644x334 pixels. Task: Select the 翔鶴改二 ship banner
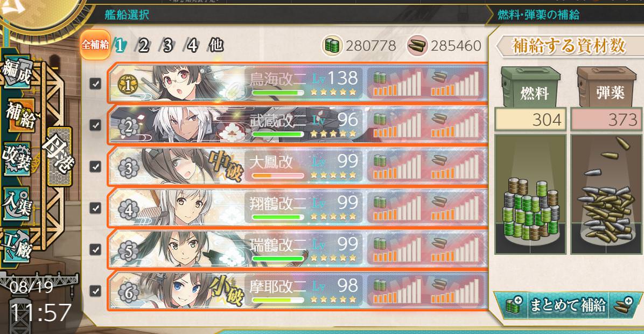click(x=298, y=208)
